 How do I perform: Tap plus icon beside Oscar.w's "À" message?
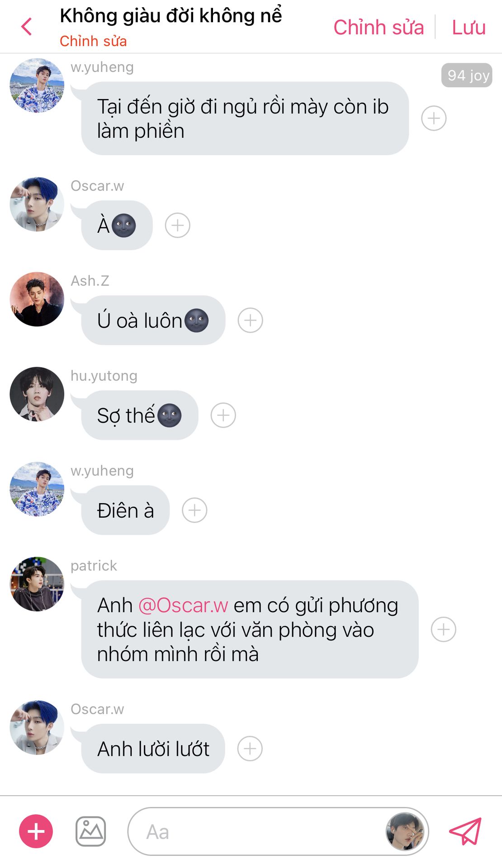(178, 226)
